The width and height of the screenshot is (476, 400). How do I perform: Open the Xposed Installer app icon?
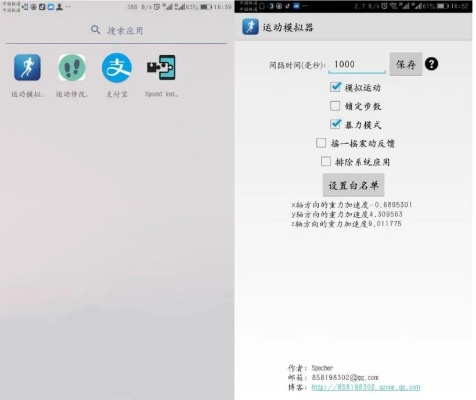(161, 68)
